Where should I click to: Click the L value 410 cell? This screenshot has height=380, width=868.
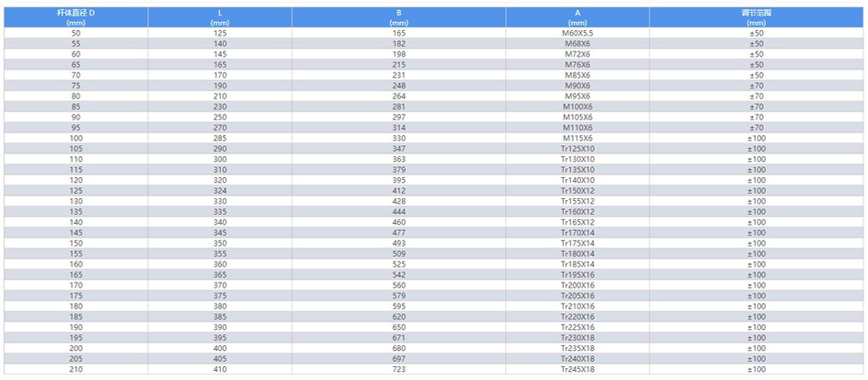pos(219,369)
